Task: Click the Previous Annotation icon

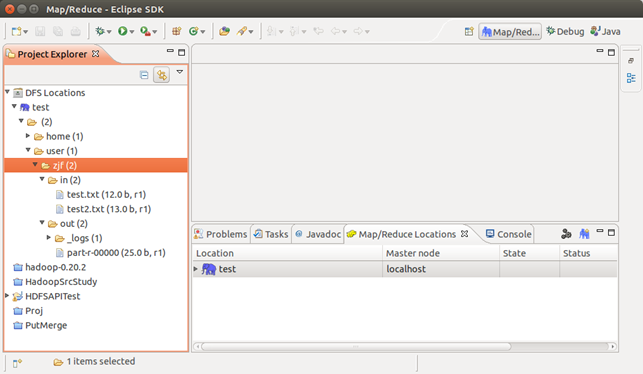Action: coord(294,31)
